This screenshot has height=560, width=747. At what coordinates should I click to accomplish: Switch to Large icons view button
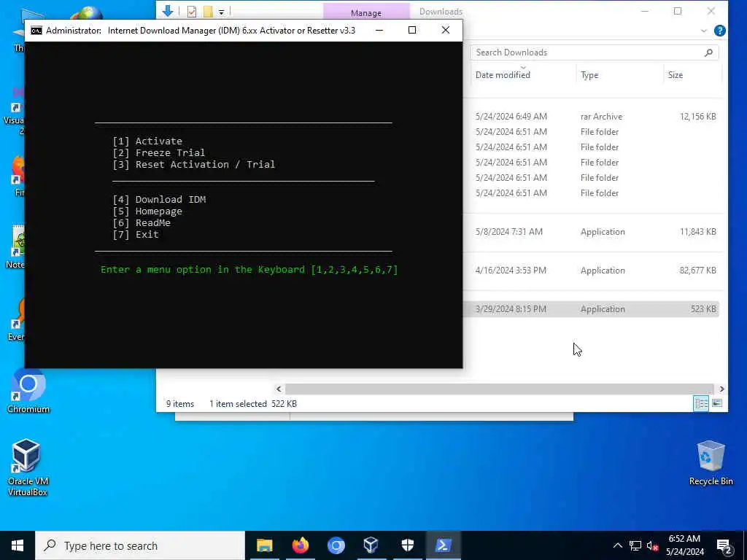(x=717, y=404)
